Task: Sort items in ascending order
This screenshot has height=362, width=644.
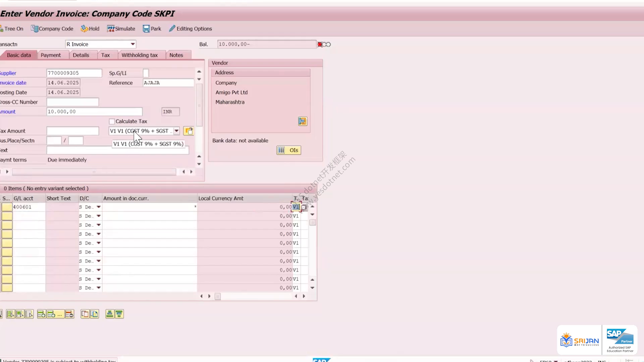Action: click(110, 314)
